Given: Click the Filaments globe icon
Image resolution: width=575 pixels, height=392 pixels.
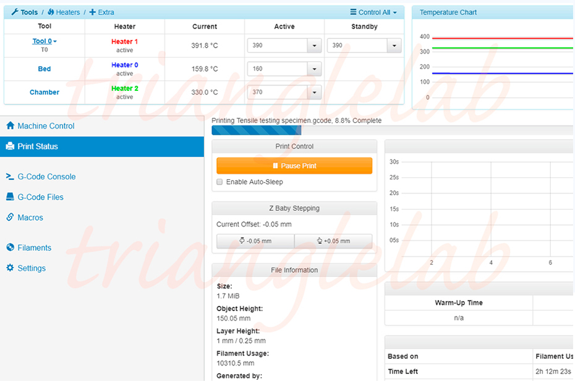Looking at the screenshot, I should tap(10, 247).
